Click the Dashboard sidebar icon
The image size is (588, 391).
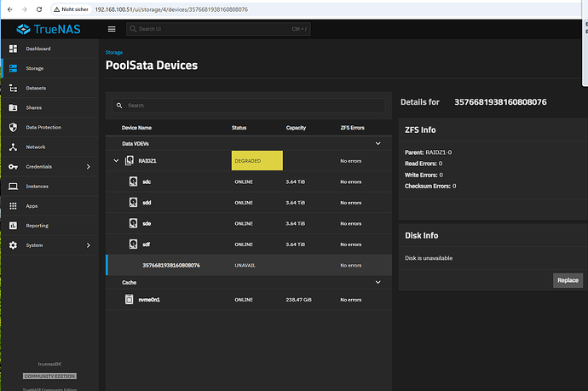(x=13, y=49)
